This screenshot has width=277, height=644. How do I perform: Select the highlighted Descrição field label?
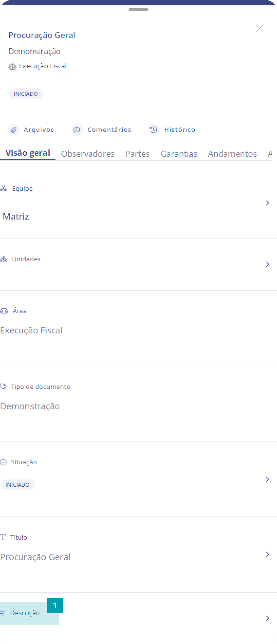(25, 613)
